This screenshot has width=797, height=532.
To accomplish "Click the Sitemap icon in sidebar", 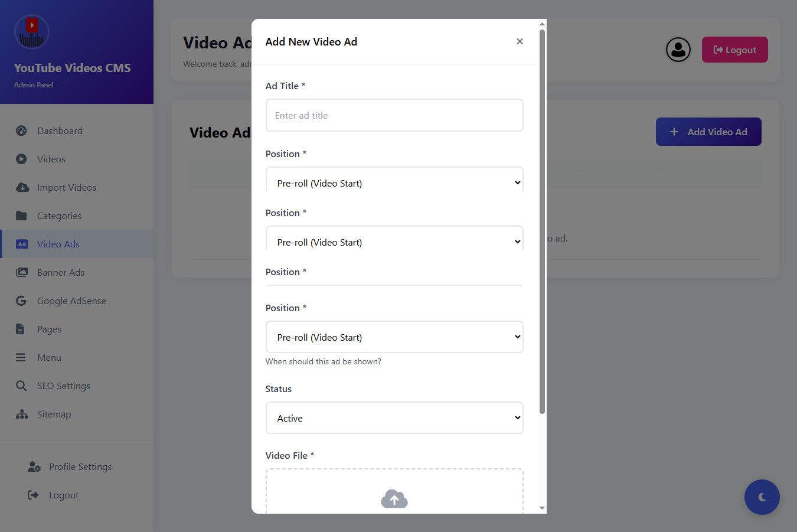I will click(22, 414).
